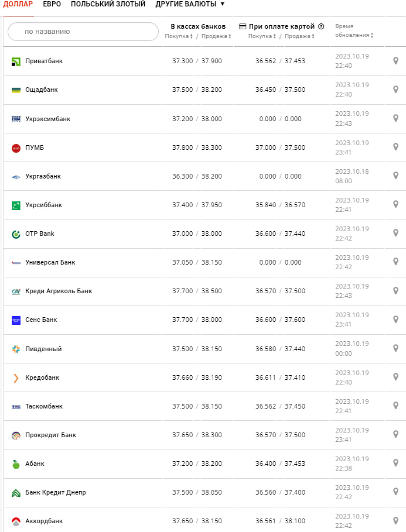The image size is (406, 532).
Task: Open the Укрэксимбанк bank link
Action: tap(47, 119)
